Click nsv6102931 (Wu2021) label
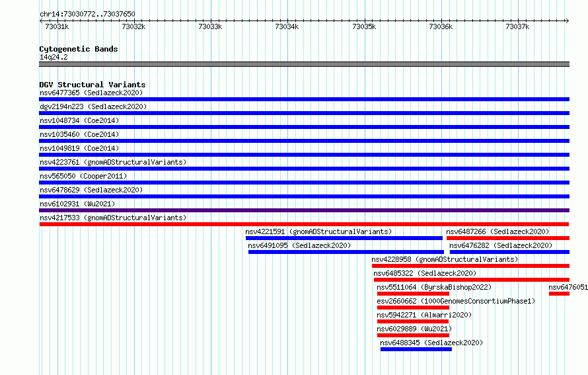This screenshot has height=375, width=588. [77, 204]
